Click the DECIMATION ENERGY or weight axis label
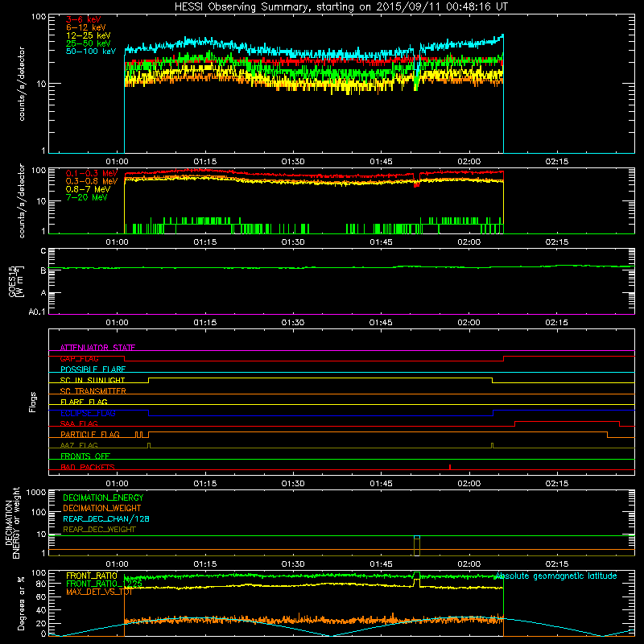Image resolution: width=644 pixels, height=644 pixels. (12, 522)
